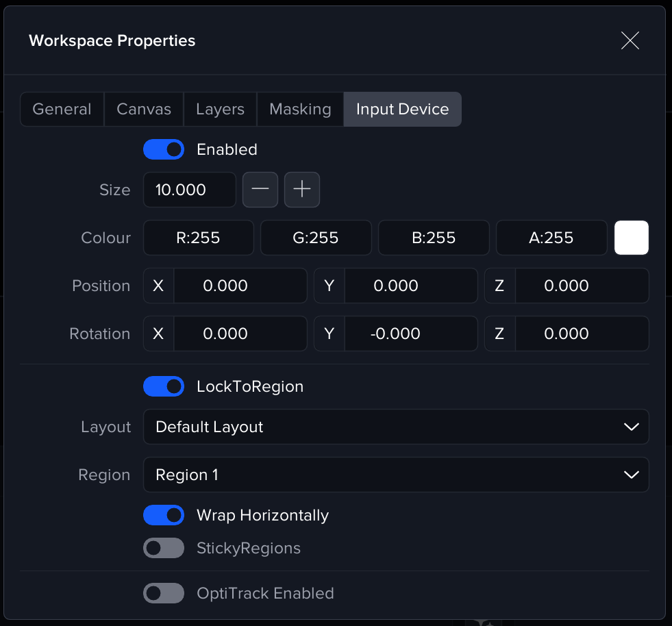The width and height of the screenshot is (672, 626).
Task: Select the Masking tab
Action: (x=300, y=110)
